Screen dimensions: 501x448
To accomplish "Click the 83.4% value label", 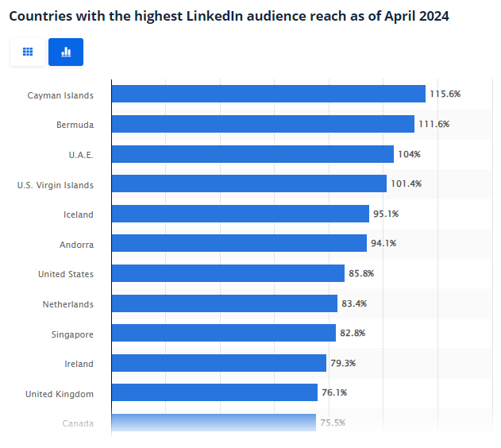I will pos(354,303).
